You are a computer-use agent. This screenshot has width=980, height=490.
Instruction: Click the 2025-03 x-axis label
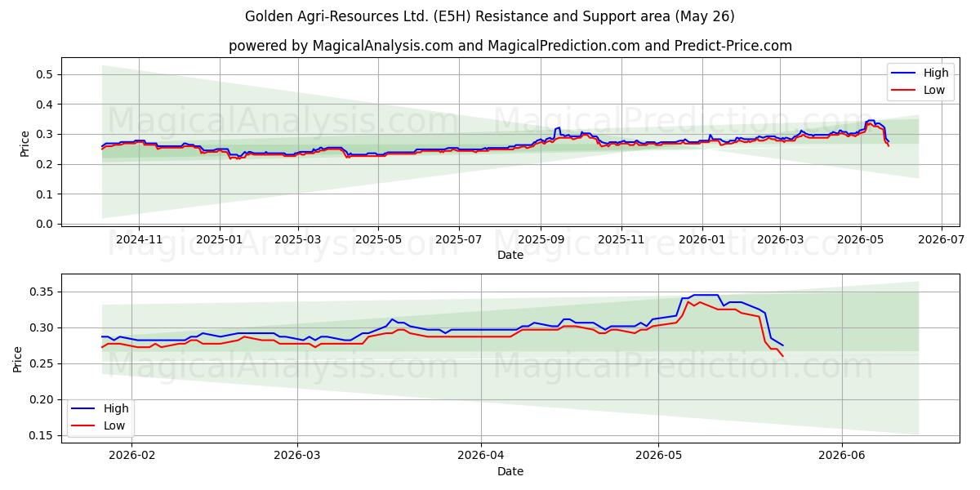tap(297, 239)
